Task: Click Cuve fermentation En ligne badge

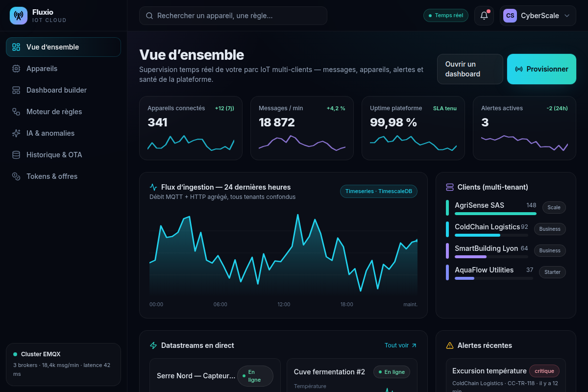Action: [x=392, y=372]
